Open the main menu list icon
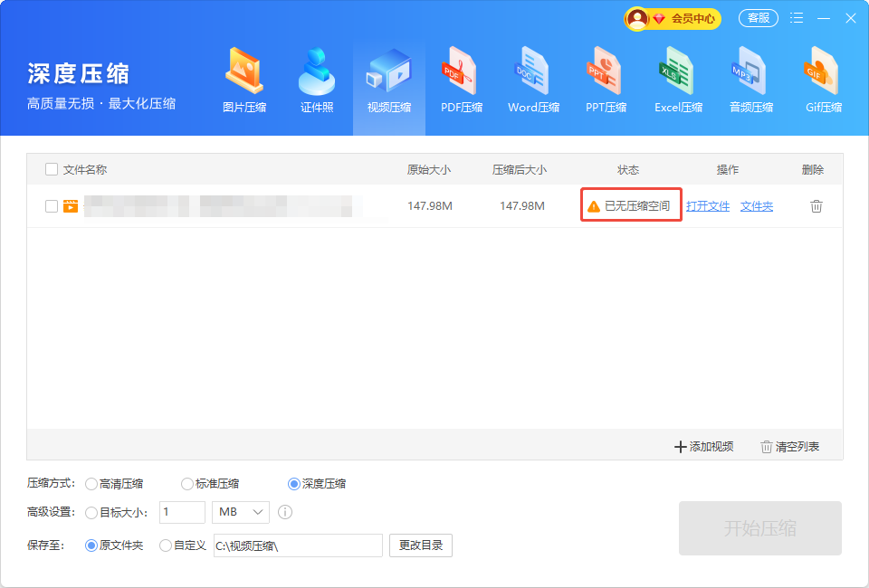The width and height of the screenshot is (869, 588). pos(797,18)
